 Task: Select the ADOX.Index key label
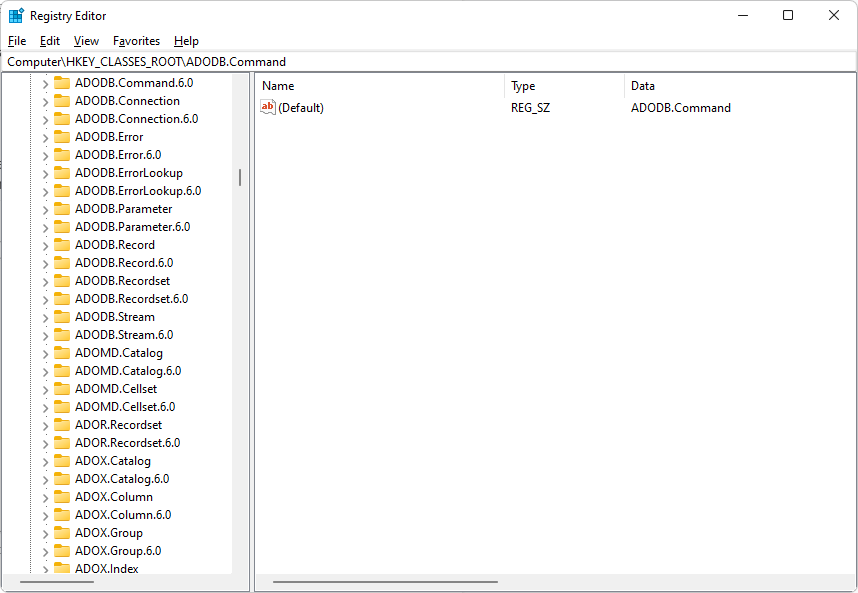(107, 568)
